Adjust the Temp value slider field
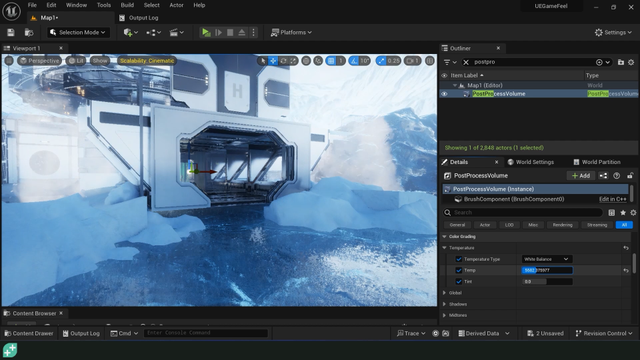Image resolution: width=640 pixels, height=360 pixels. [x=547, y=270]
